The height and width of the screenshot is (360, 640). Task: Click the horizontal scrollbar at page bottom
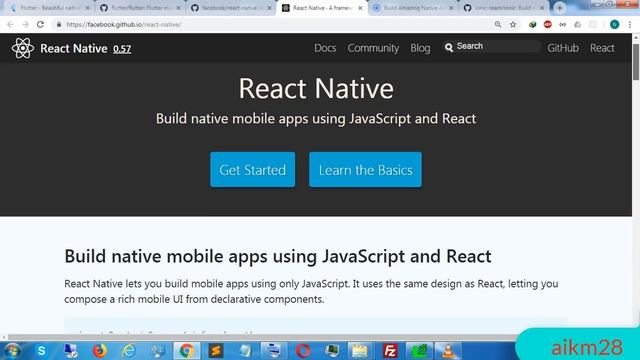[x=261, y=338]
